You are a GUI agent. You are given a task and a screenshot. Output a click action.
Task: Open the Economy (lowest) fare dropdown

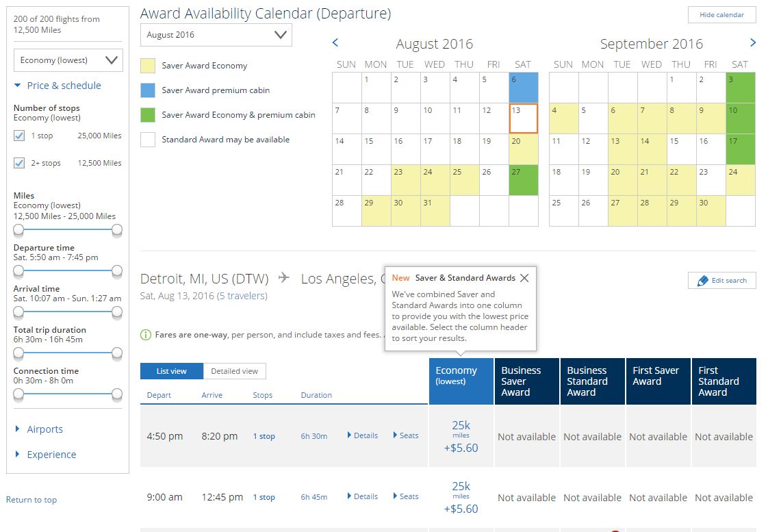(x=68, y=60)
